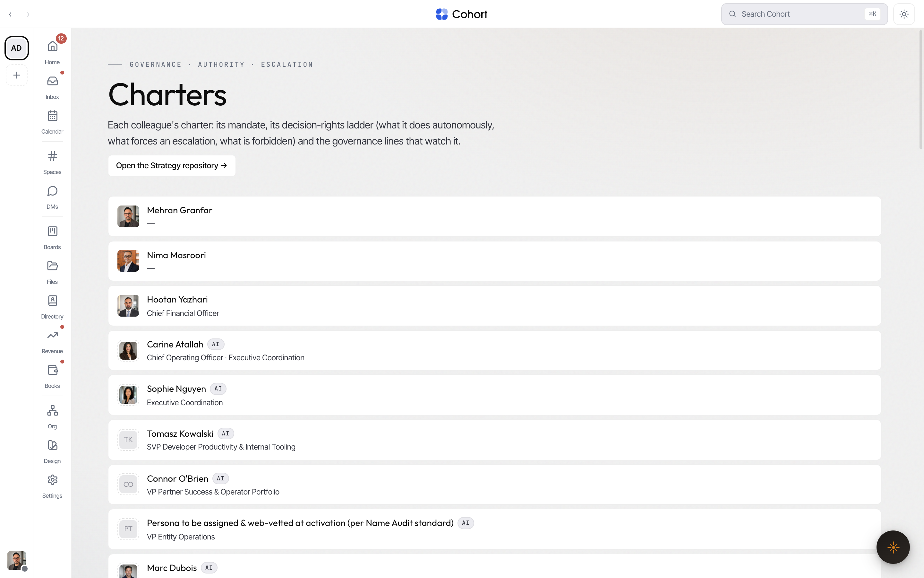Image resolution: width=924 pixels, height=578 pixels.
Task: Click the AI badge next to Connor O'Brien
Action: coord(221,478)
